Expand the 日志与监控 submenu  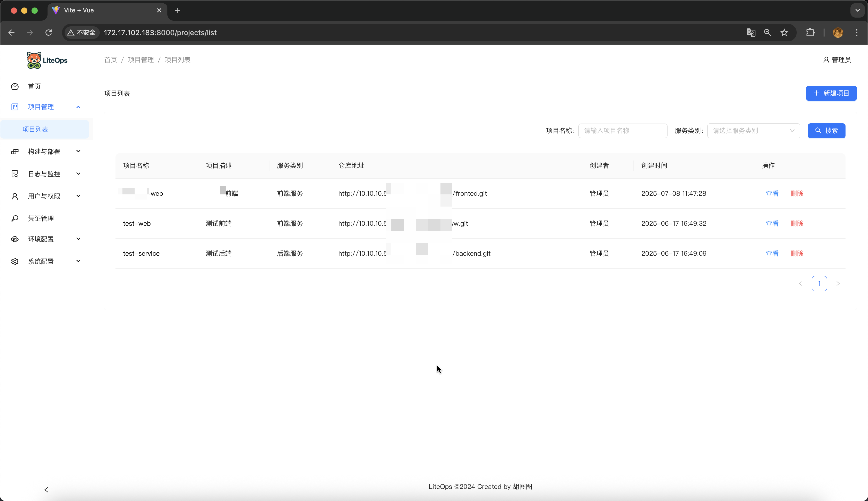[78, 174]
